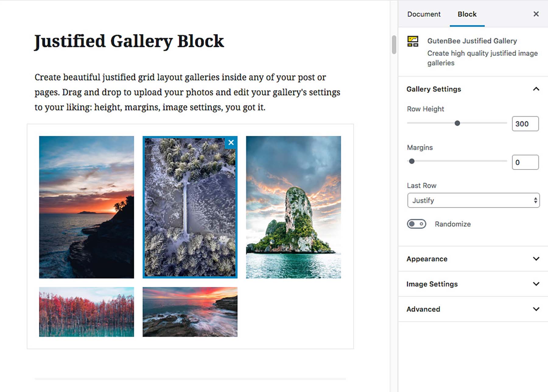Image resolution: width=548 pixels, height=392 pixels.
Task: Close the block settings sidebar
Action: pyautogui.click(x=535, y=14)
